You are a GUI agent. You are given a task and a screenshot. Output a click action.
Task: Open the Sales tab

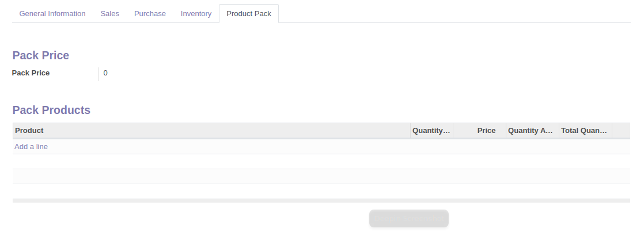click(x=109, y=14)
